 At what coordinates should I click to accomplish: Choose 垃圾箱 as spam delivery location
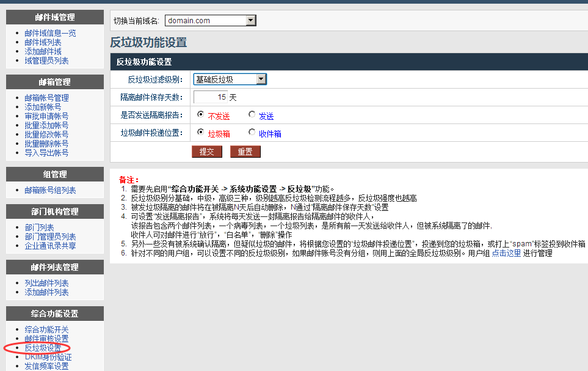coord(201,133)
